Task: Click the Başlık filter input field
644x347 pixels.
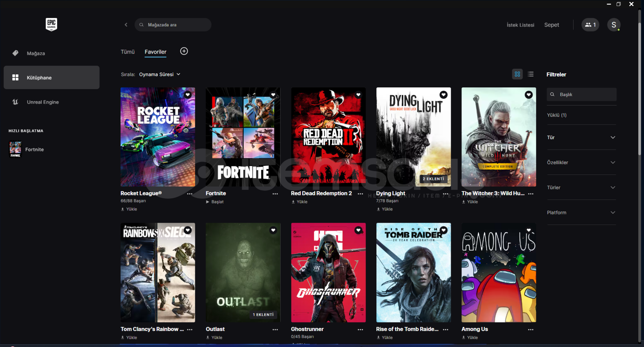Action: pos(582,94)
